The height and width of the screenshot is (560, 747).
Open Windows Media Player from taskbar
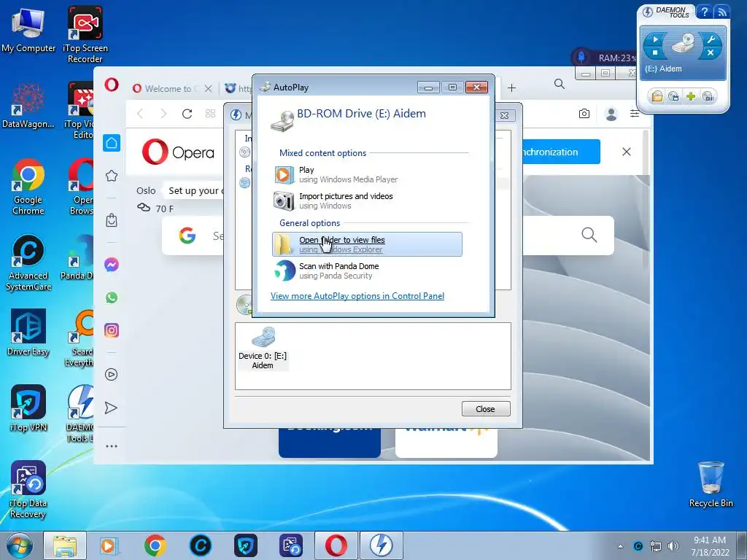[x=109, y=545]
